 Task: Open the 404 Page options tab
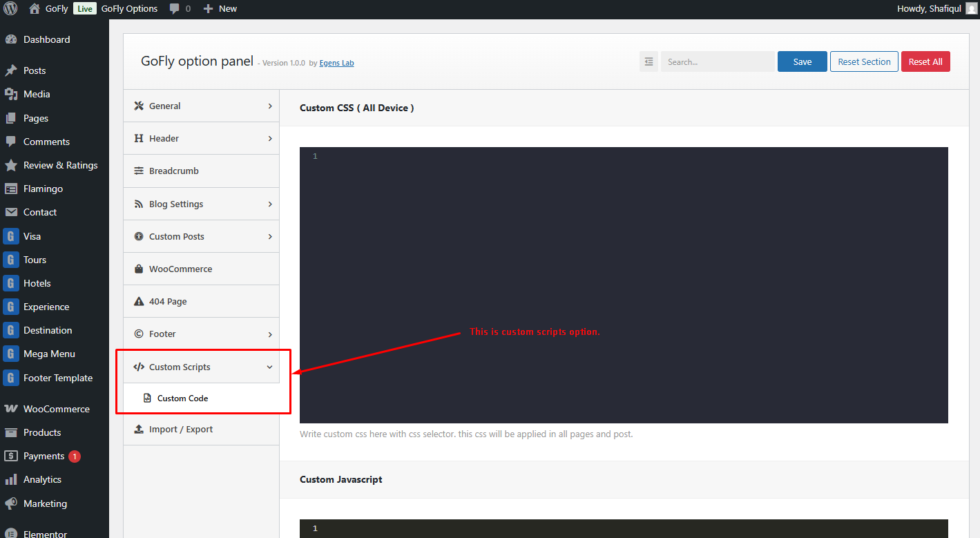pyautogui.click(x=202, y=301)
